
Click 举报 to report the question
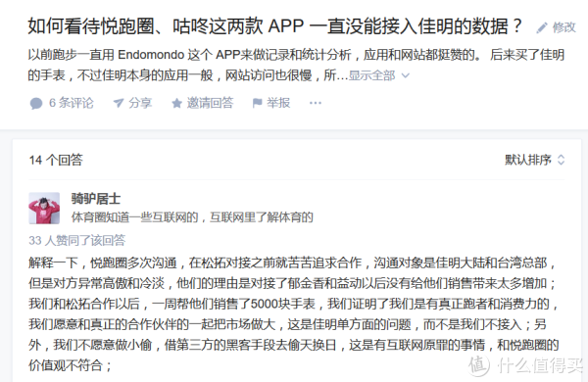point(278,103)
